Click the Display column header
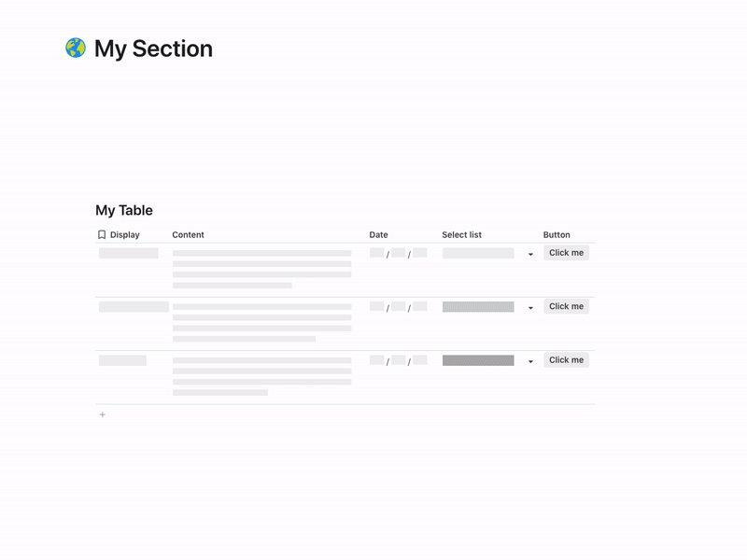The width and height of the screenshot is (747, 560). (125, 234)
